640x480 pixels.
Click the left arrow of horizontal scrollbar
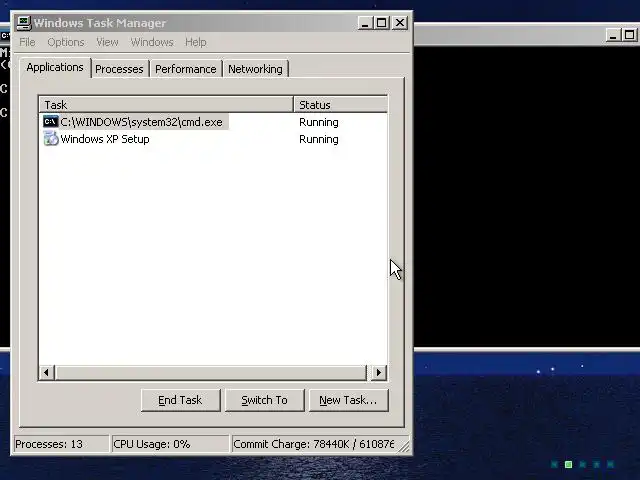(47, 372)
